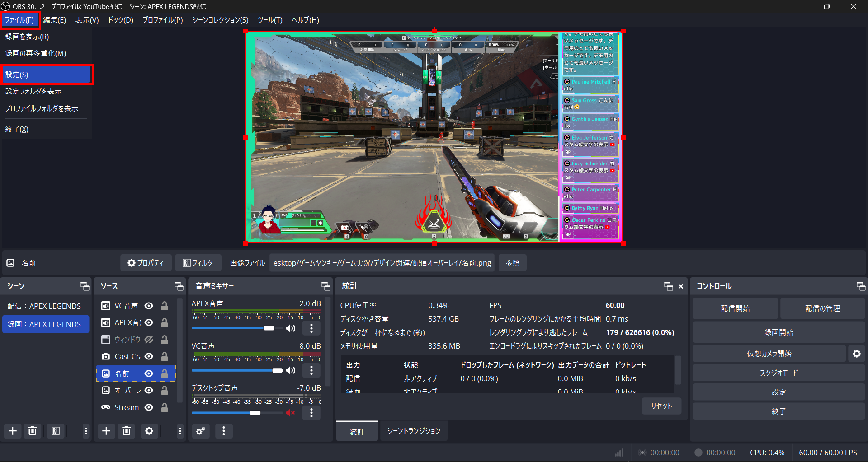
Task: Switch to シーントランジション tab
Action: [414, 431]
